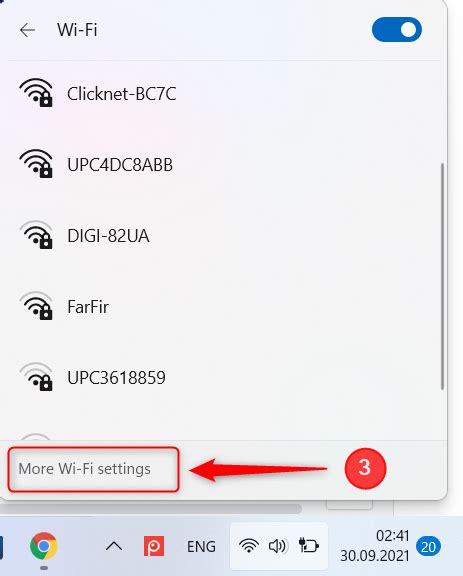Switch the ENG input language indicator
463x576 pixels.
pyautogui.click(x=201, y=547)
